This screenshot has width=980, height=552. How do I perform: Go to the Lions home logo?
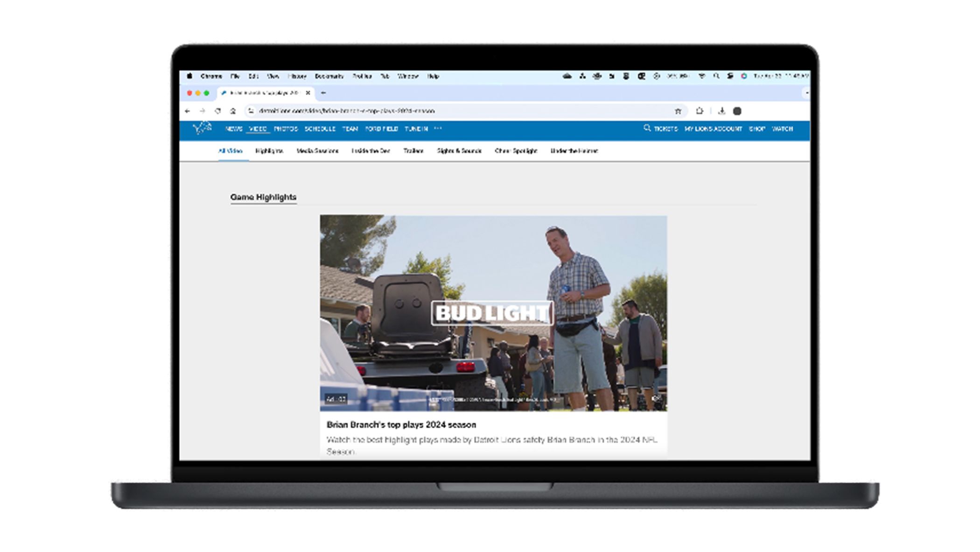click(x=203, y=128)
